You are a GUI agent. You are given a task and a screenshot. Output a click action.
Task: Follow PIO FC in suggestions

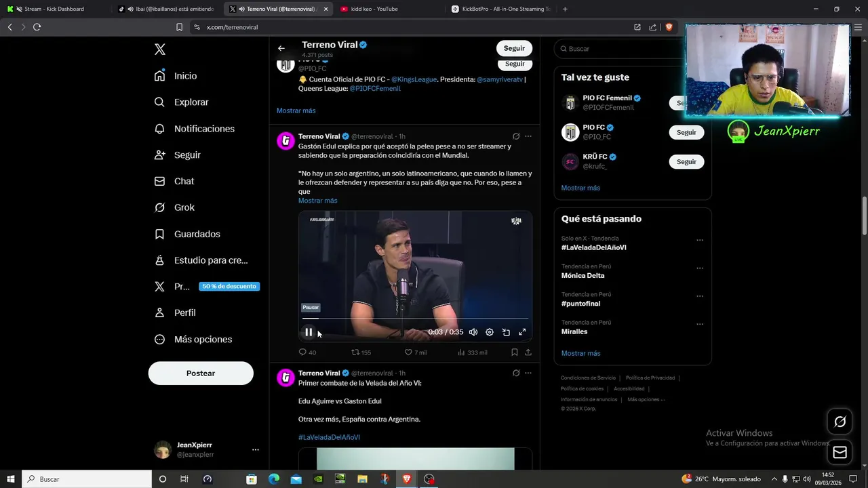686,132
